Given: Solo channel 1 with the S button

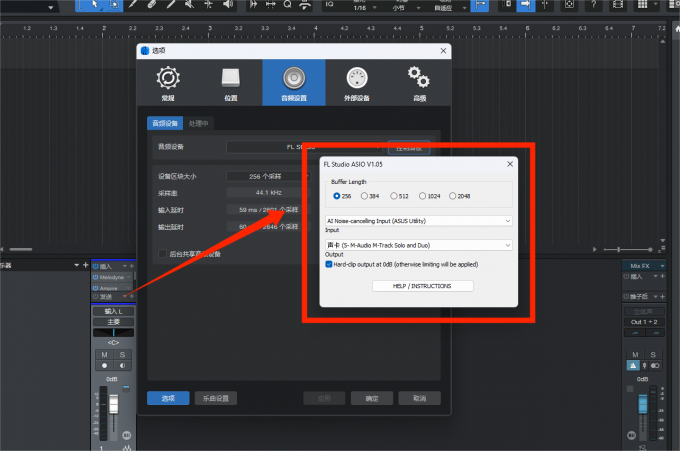Looking at the screenshot, I should [x=122, y=354].
